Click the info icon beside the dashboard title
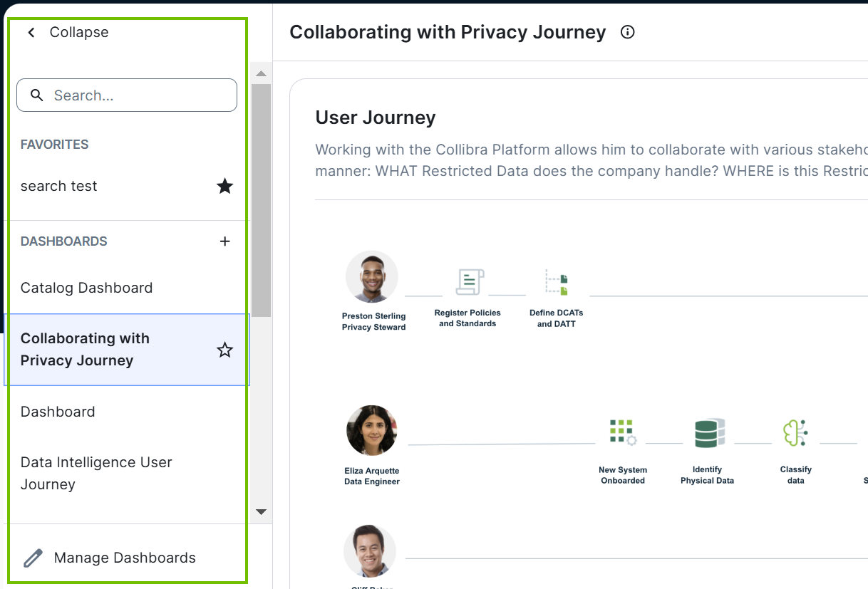Screen dimensions: 868x589 (627, 32)
